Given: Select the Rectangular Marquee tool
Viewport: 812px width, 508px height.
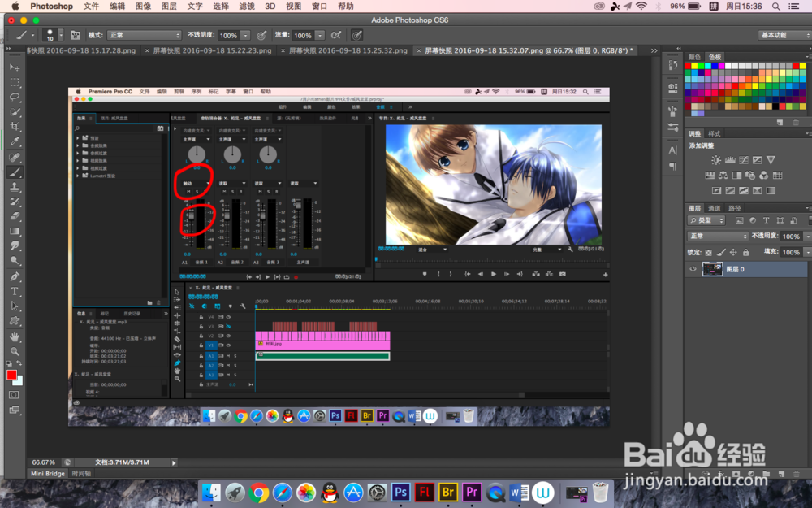Looking at the screenshot, I should [x=15, y=82].
